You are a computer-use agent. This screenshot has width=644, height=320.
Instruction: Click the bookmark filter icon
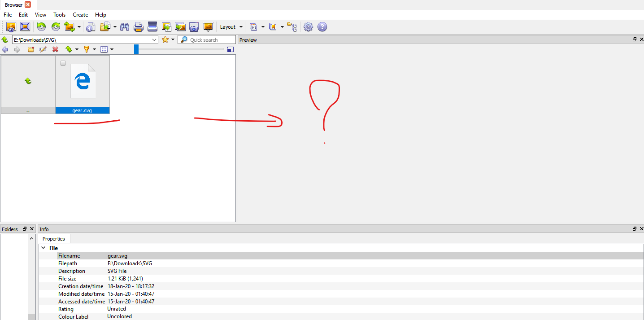click(x=273, y=27)
